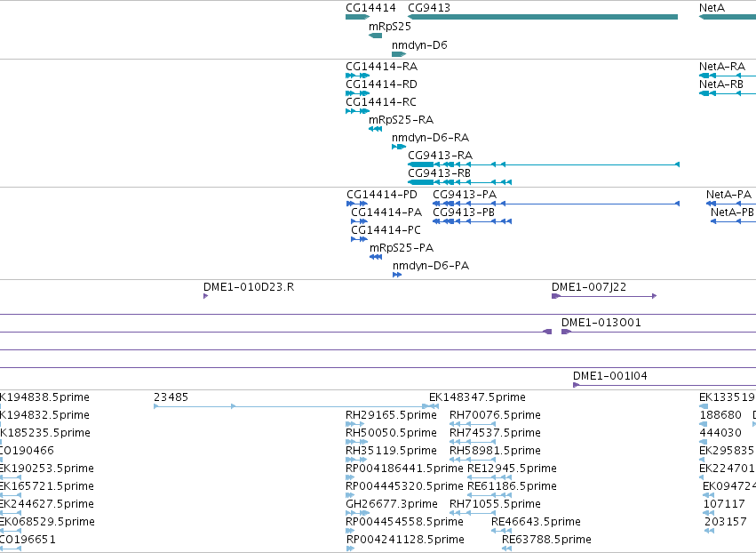756x553 pixels.
Task: Select EST RP004186441.5prime
Action: pyautogui.click(x=404, y=469)
